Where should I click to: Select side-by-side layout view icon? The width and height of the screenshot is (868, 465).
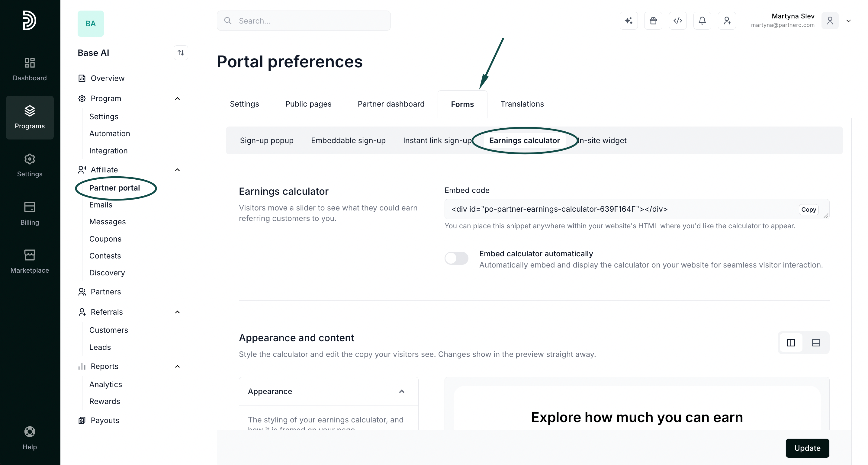click(x=791, y=343)
